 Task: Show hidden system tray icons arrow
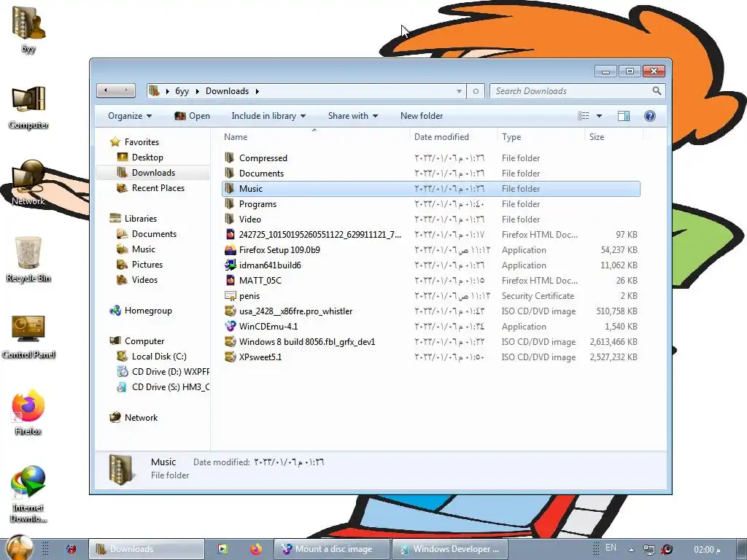click(631, 550)
